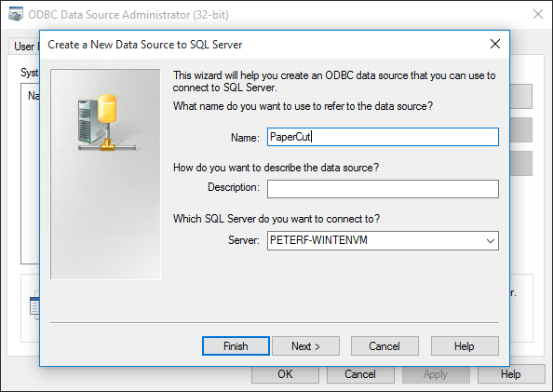This screenshot has width=553, height=392.
Task: Close the Create New Data Source dialog
Action: 495,44
